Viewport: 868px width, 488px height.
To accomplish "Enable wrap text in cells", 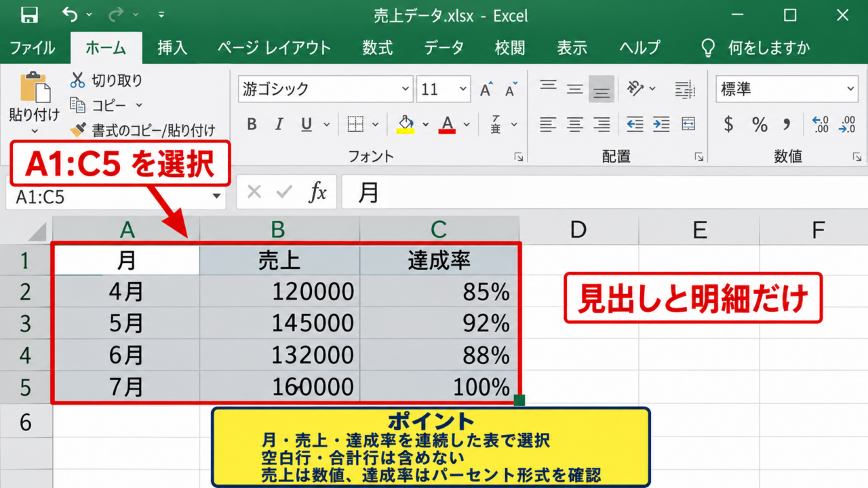I will click(x=686, y=88).
